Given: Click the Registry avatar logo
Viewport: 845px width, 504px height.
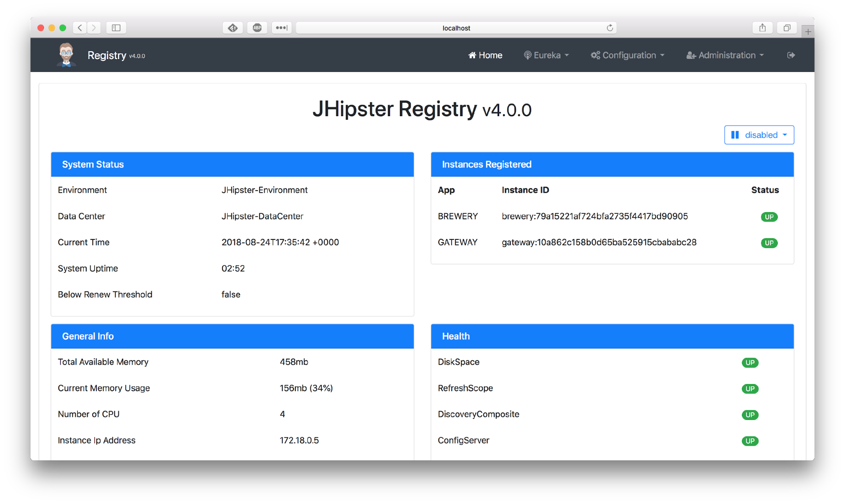Looking at the screenshot, I should coord(66,54).
